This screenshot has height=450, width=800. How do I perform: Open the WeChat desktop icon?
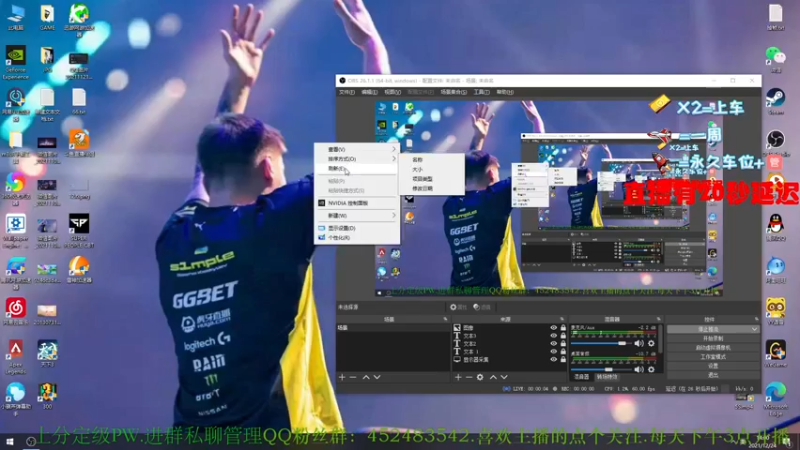click(x=776, y=59)
